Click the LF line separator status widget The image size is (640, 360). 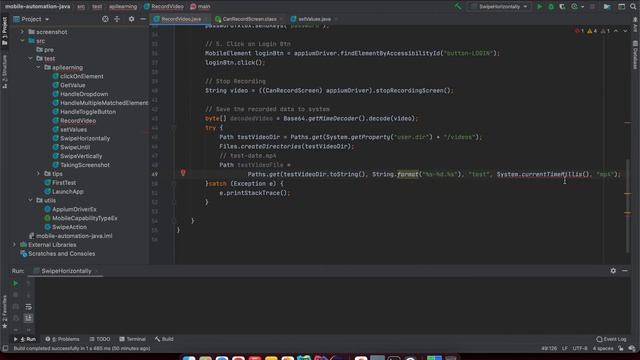(x=564, y=349)
